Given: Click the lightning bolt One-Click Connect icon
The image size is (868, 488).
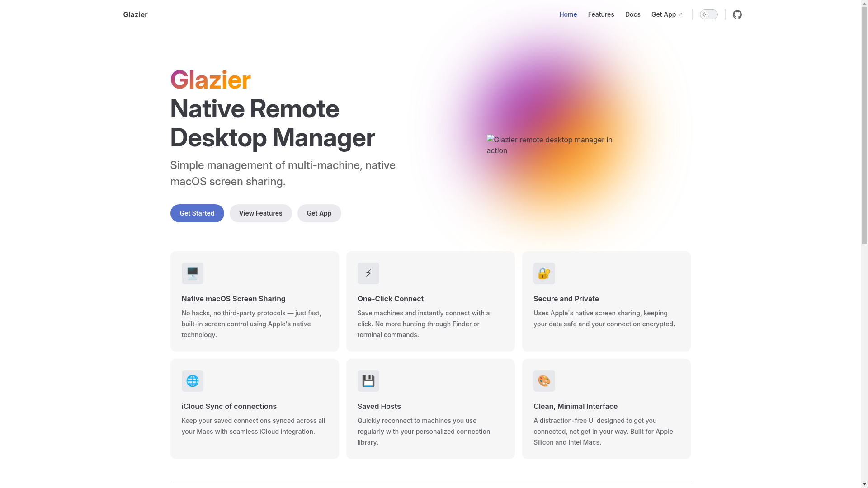Looking at the screenshot, I should pyautogui.click(x=368, y=273).
